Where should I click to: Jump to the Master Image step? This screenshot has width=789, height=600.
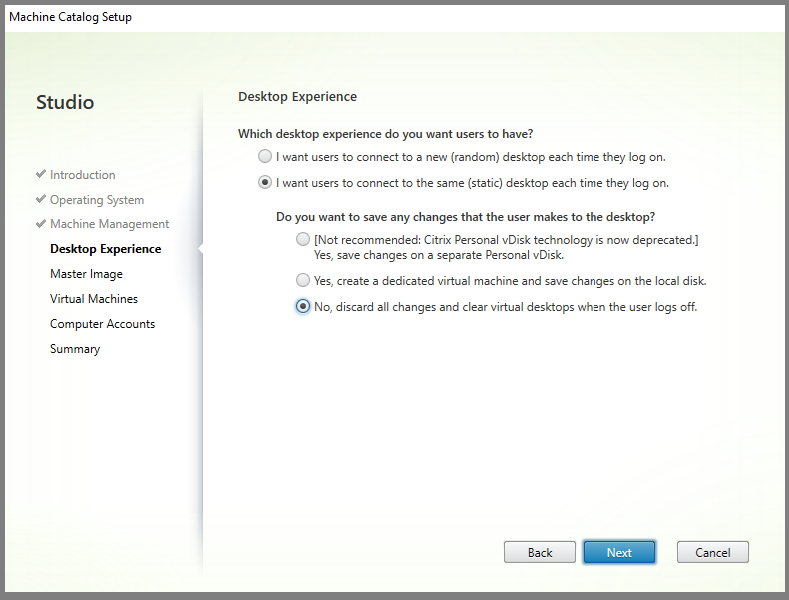(86, 274)
